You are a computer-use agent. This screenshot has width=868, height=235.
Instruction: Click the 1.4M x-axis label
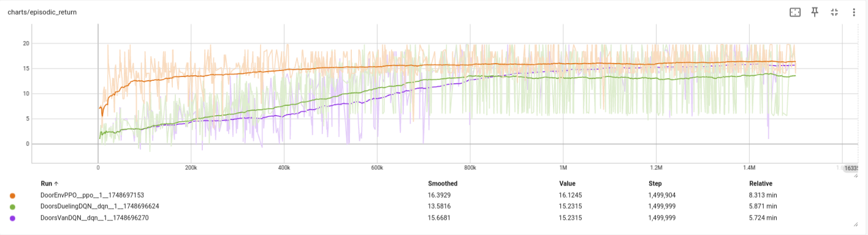click(749, 167)
